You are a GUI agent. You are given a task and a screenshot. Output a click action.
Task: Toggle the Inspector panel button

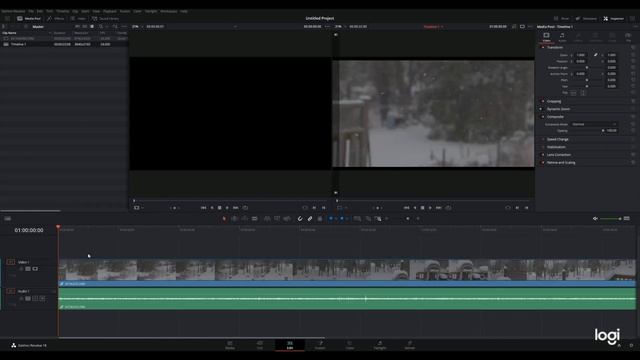pyautogui.click(x=613, y=18)
